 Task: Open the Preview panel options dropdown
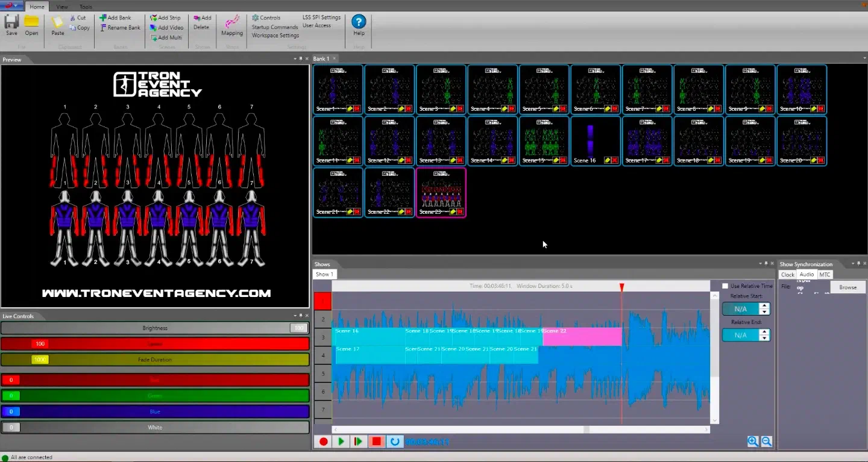click(x=295, y=59)
